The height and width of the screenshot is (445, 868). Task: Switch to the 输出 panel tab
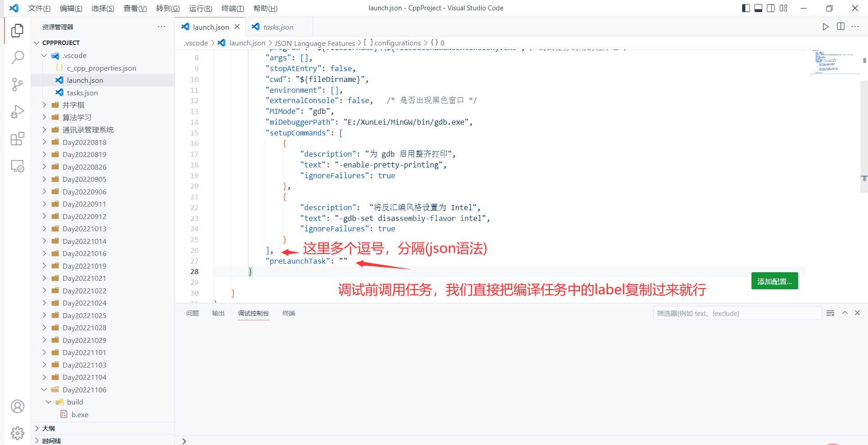pos(218,313)
